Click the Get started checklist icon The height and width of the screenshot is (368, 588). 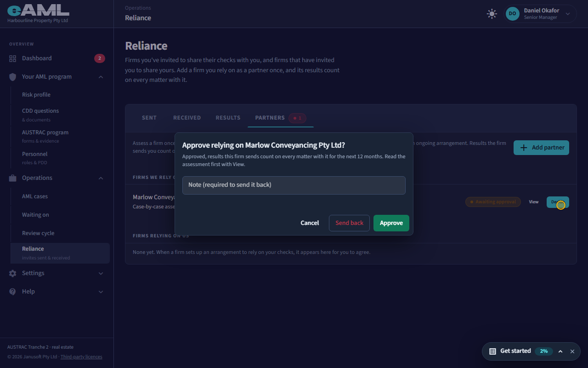click(492, 351)
